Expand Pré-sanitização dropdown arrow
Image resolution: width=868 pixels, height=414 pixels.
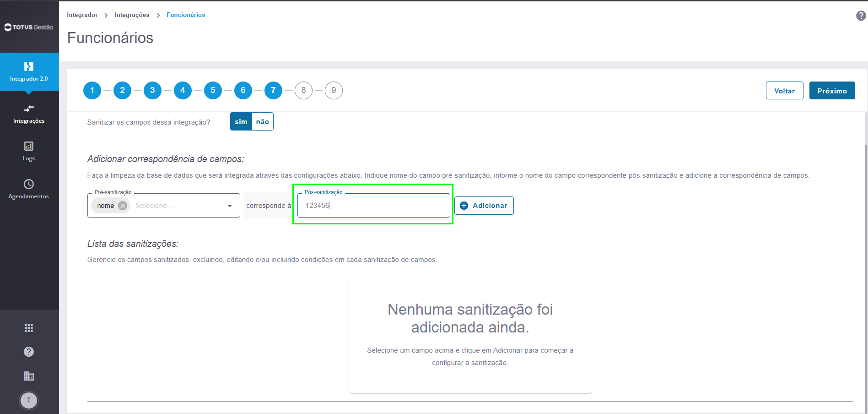point(230,206)
